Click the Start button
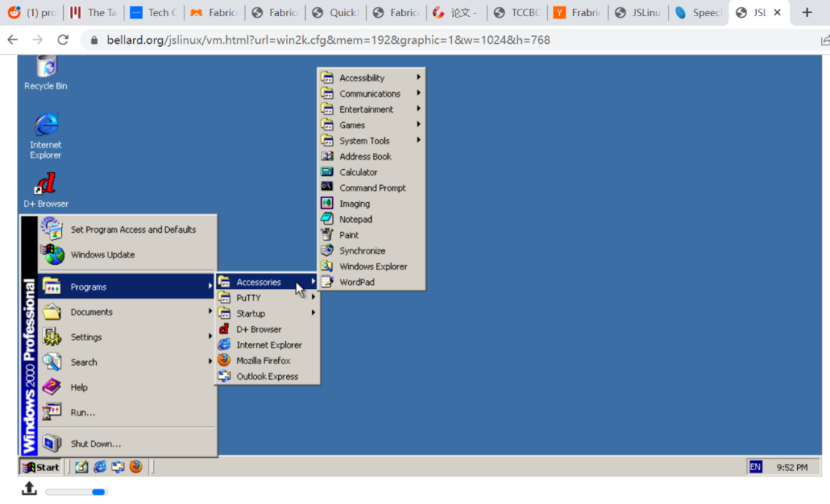This screenshot has width=830, height=504. coord(41,467)
